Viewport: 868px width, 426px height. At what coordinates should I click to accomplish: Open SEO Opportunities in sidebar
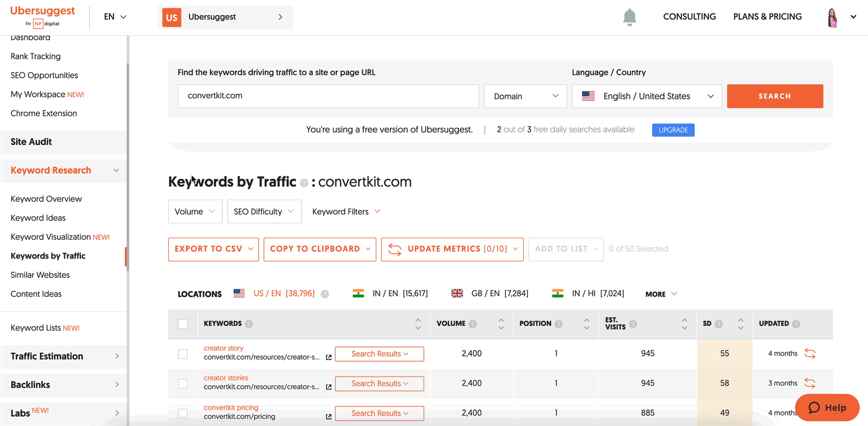pos(45,75)
